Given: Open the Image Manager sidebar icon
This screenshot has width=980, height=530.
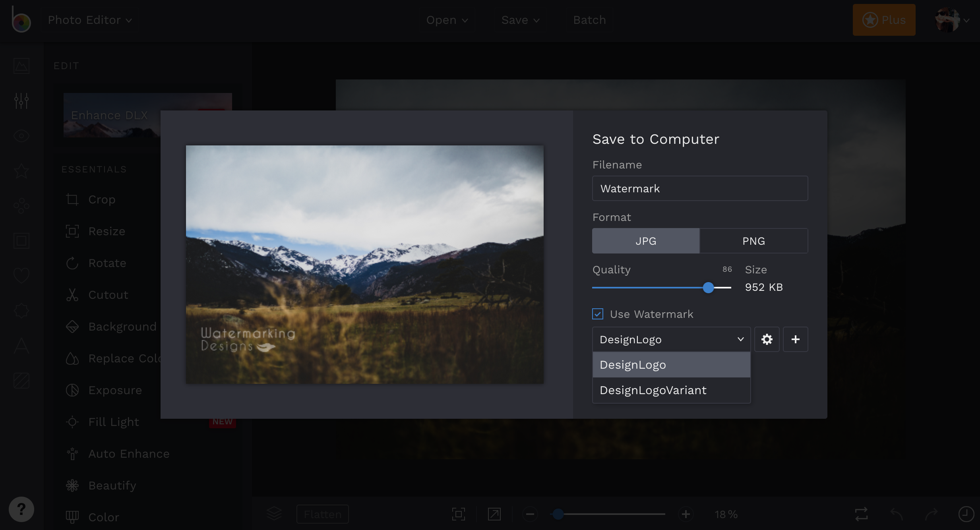Looking at the screenshot, I should pos(21,66).
